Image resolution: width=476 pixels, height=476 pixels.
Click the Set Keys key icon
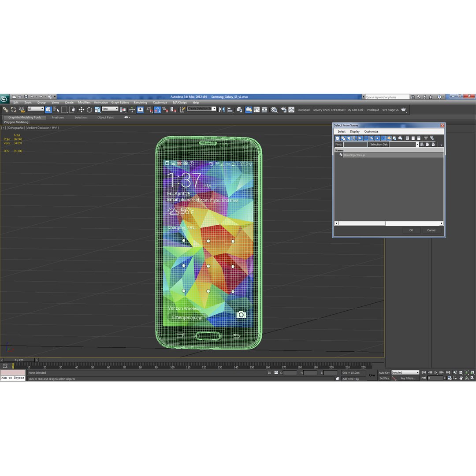click(x=372, y=375)
